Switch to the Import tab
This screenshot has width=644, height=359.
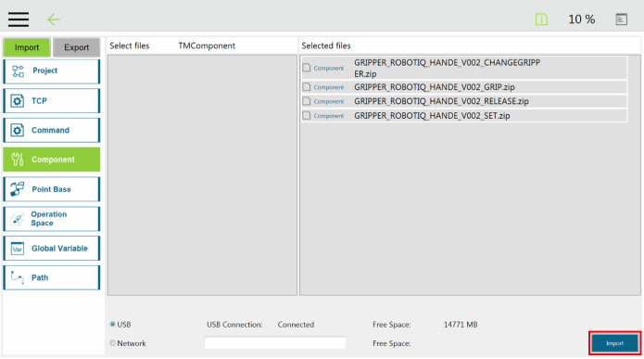[x=27, y=47]
